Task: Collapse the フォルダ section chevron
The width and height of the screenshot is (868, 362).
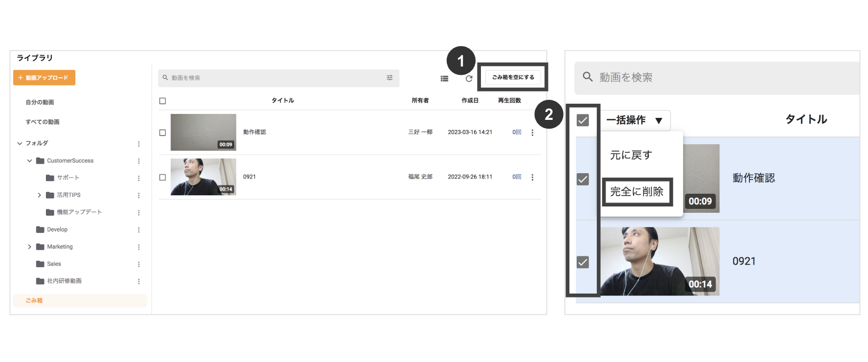Action: tap(20, 143)
